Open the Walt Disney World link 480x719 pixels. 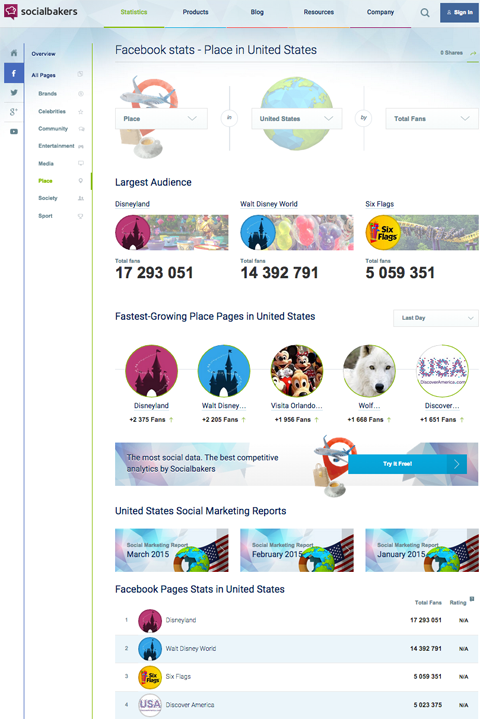[x=269, y=204]
